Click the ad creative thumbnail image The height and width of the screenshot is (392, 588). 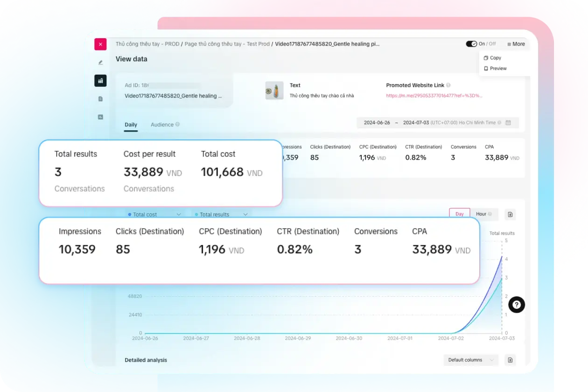(274, 91)
